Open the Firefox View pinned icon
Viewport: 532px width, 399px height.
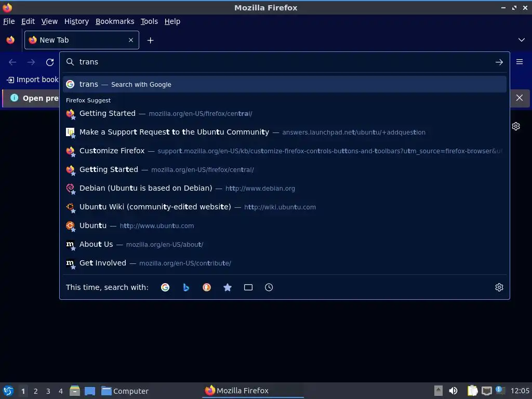pyautogui.click(x=10, y=40)
